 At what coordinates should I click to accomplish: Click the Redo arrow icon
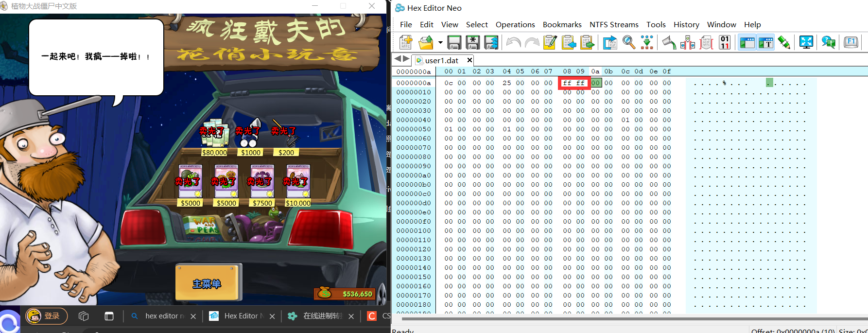click(532, 43)
